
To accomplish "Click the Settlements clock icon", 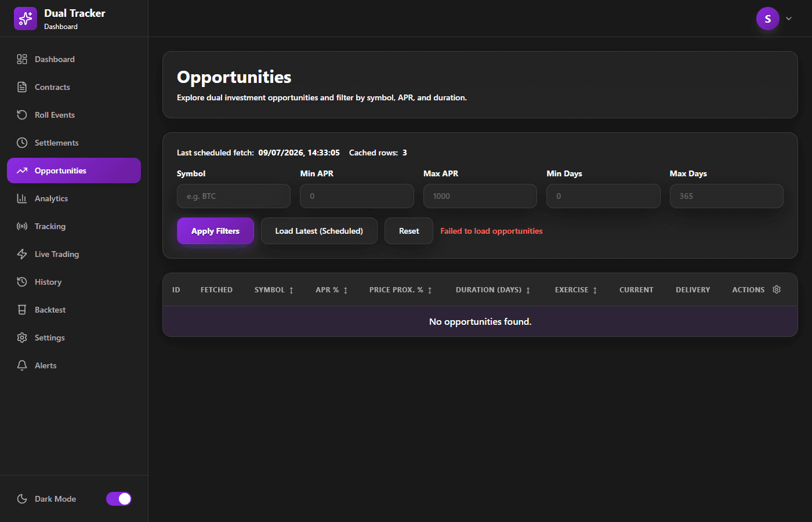I will tap(22, 143).
